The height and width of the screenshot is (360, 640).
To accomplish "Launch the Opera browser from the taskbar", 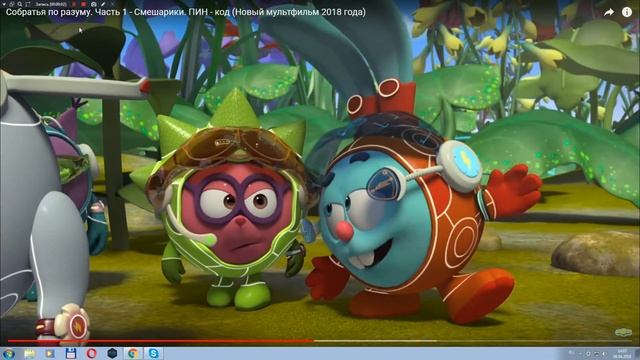I will pyautogui.click(x=91, y=353).
